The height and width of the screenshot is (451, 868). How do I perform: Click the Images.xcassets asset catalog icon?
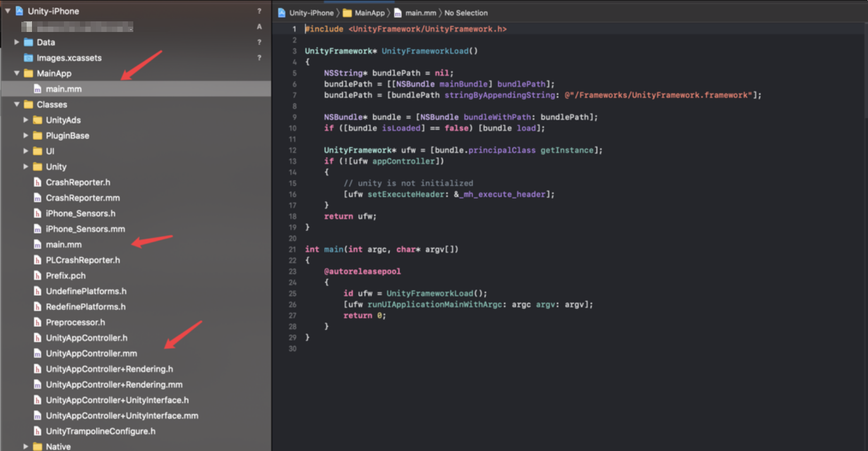[28, 58]
